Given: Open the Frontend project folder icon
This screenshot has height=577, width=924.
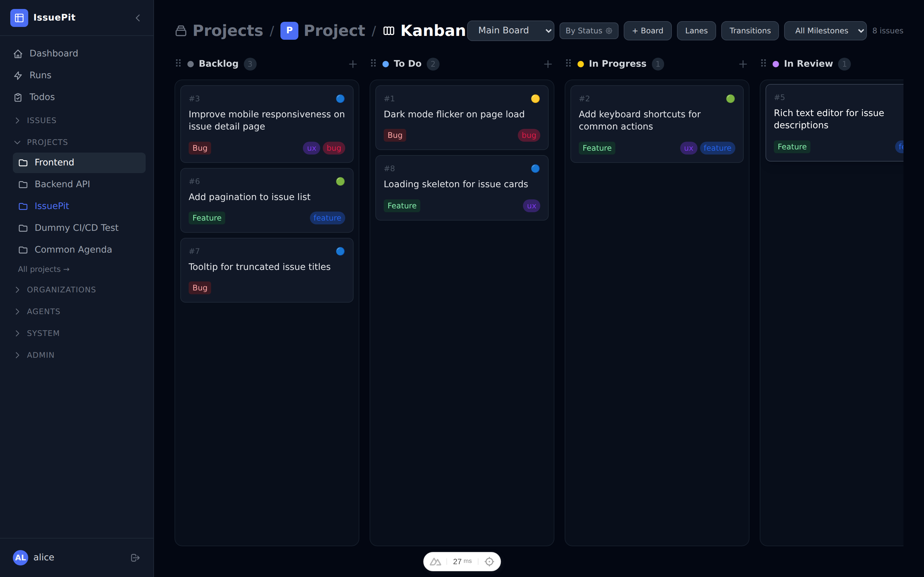Looking at the screenshot, I should point(23,163).
